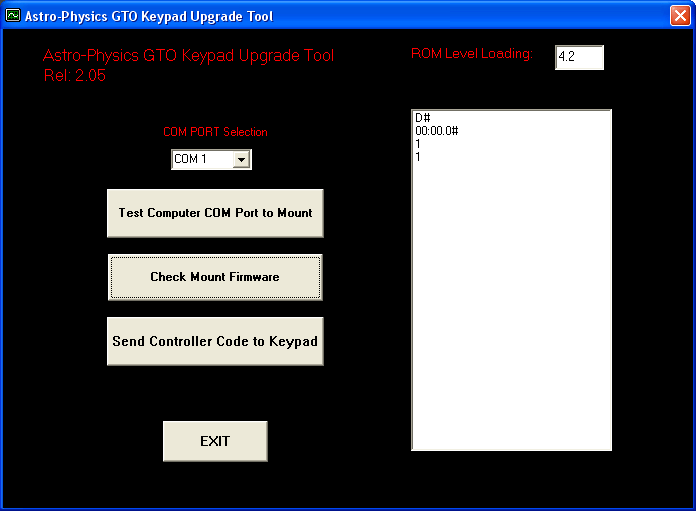The height and width of the screenshot is (511, 696).
Task: Click the application icon in the title bar
Action: click(x=13, y=16)
